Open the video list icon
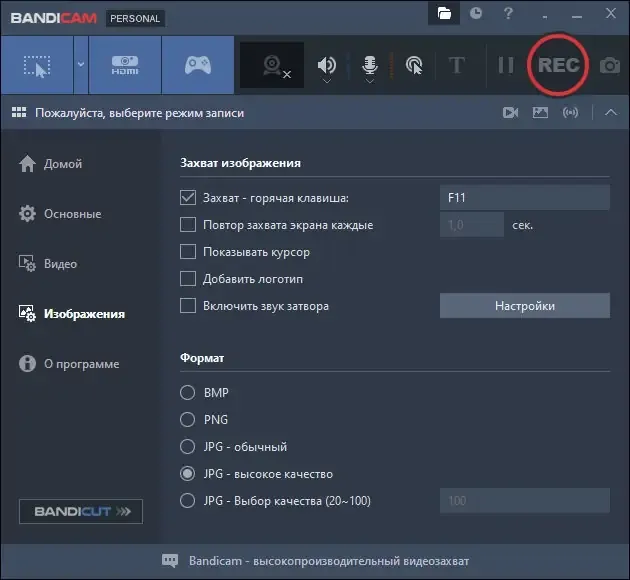The image size is (630, 580). tap(510, 112)
